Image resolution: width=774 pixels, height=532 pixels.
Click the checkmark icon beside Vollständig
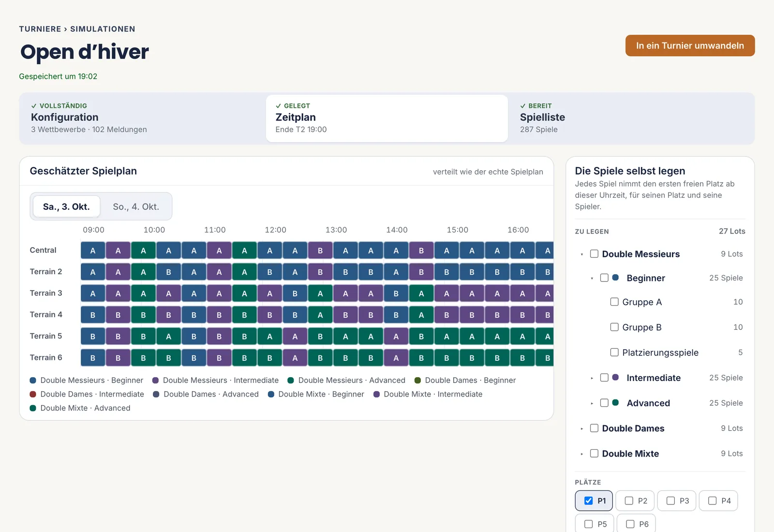pos(34,106)
